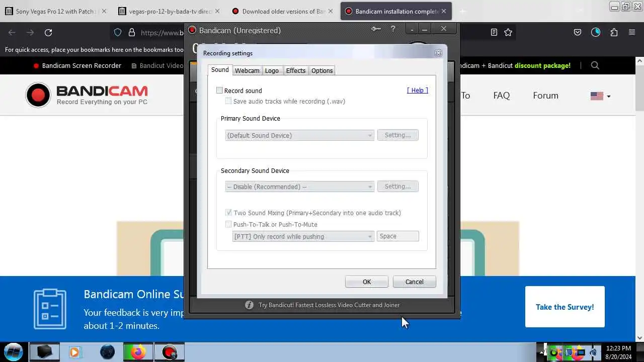This screenshot has height=362, width=644.
Task: Open Secondary Sound Device Setting button
Action: pyautogui.click(x=397, y=187)
